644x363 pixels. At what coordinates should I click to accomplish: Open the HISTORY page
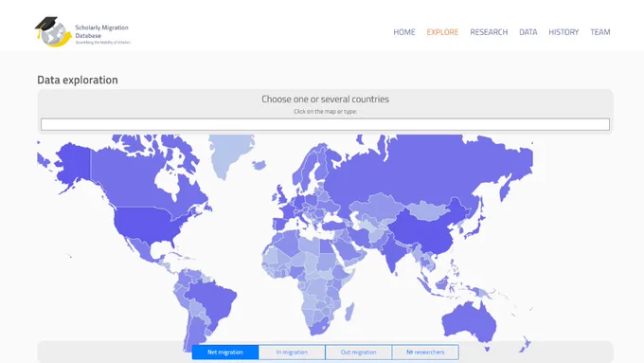pos(563,32)
